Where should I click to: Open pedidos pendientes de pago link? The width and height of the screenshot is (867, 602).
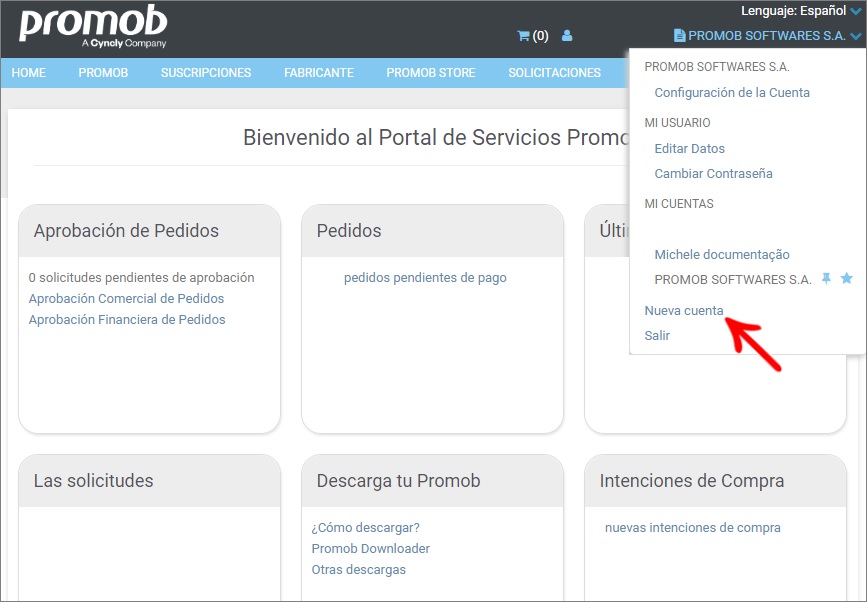pos(425,278)
